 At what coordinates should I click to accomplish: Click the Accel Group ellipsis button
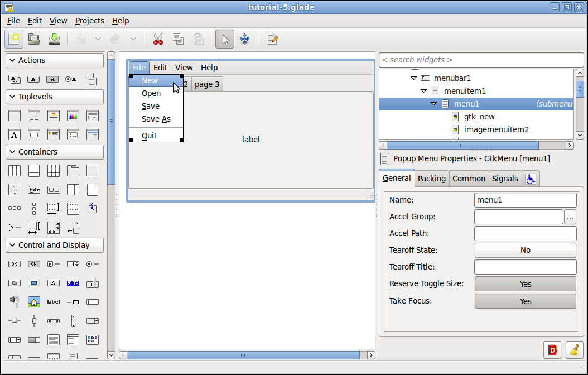pos(570,217)
